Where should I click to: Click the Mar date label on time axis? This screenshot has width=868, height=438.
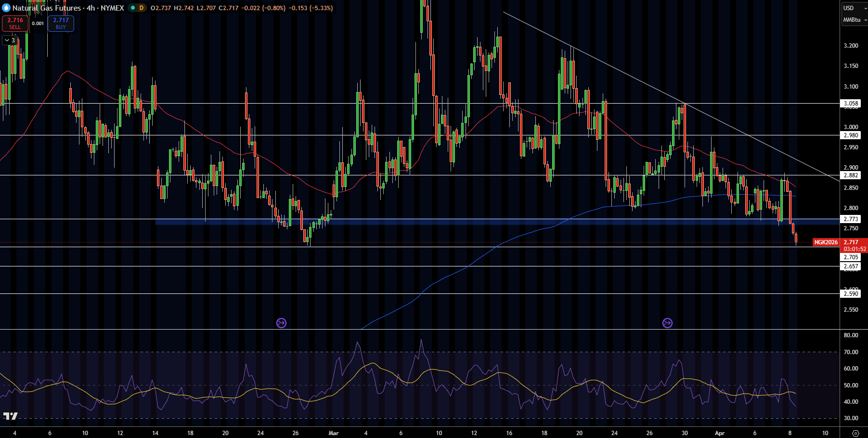334,433
